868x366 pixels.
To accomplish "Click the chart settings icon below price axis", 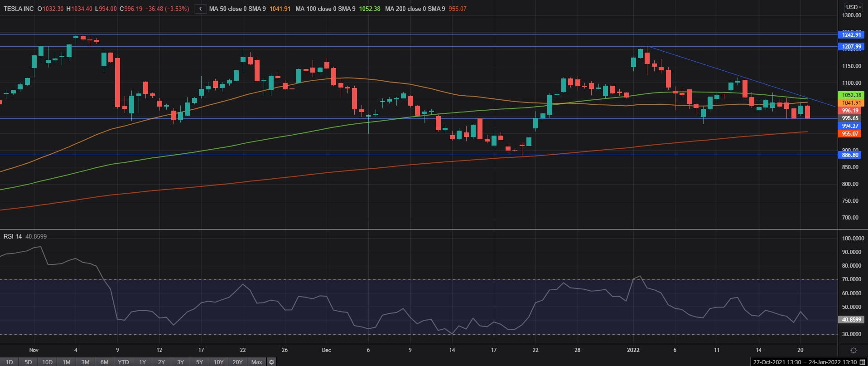I will 854,350.
